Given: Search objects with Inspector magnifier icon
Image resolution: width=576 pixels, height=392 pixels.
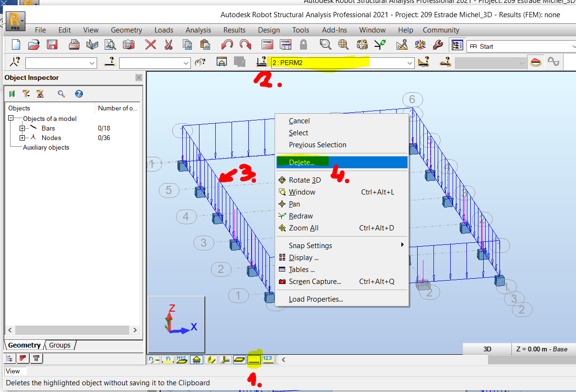Looking at the screenshot, I should pyautogui.click(x=61, y=94).
